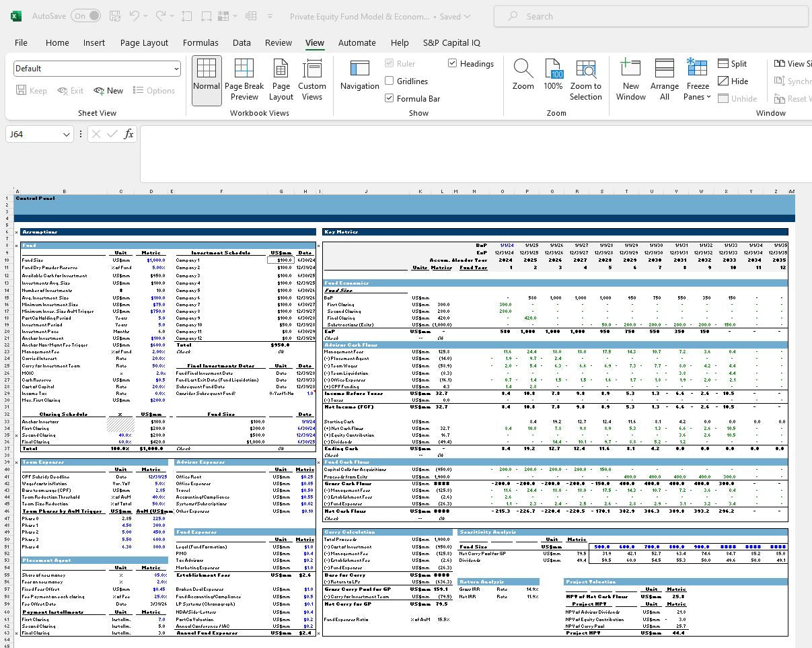Set zoom to 100%

point(553,79)
